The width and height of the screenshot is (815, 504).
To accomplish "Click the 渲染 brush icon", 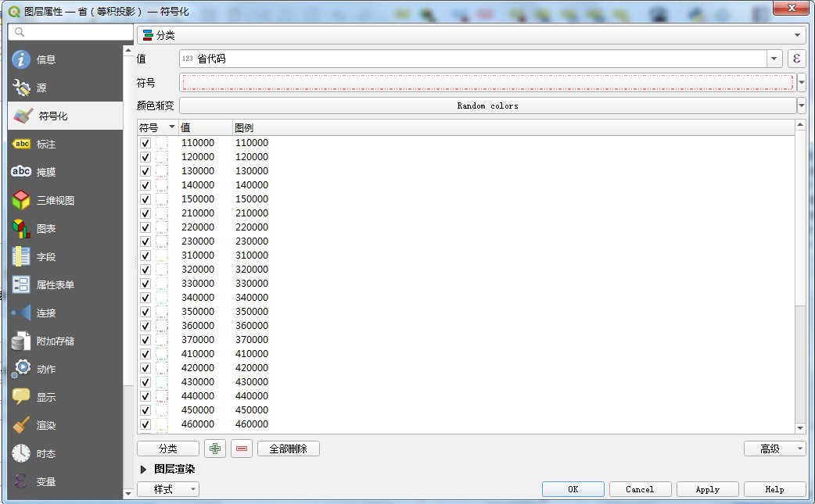I will click(21, 425).
